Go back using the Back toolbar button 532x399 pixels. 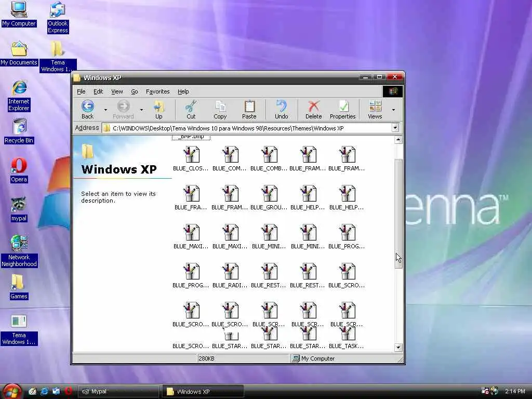coord(87,109)
